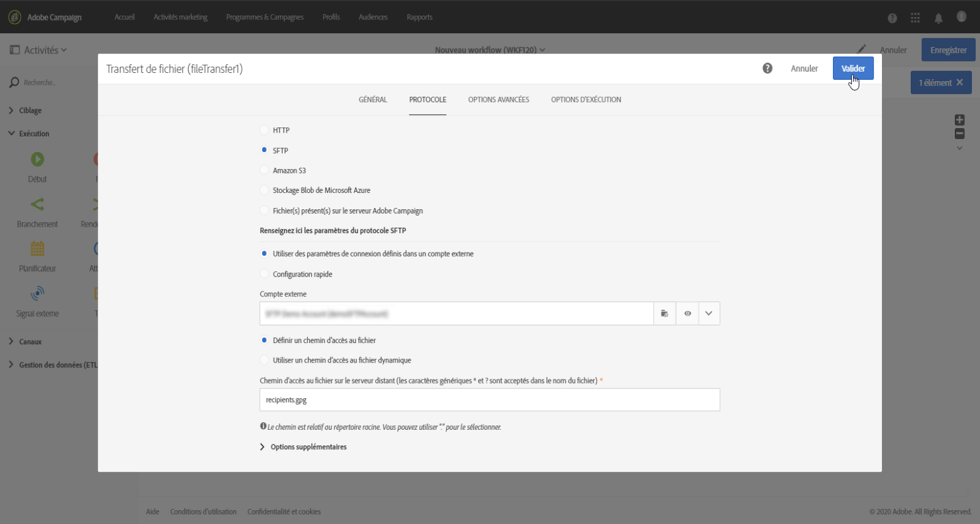Click the zoom out minus icon

coord(959,133)
